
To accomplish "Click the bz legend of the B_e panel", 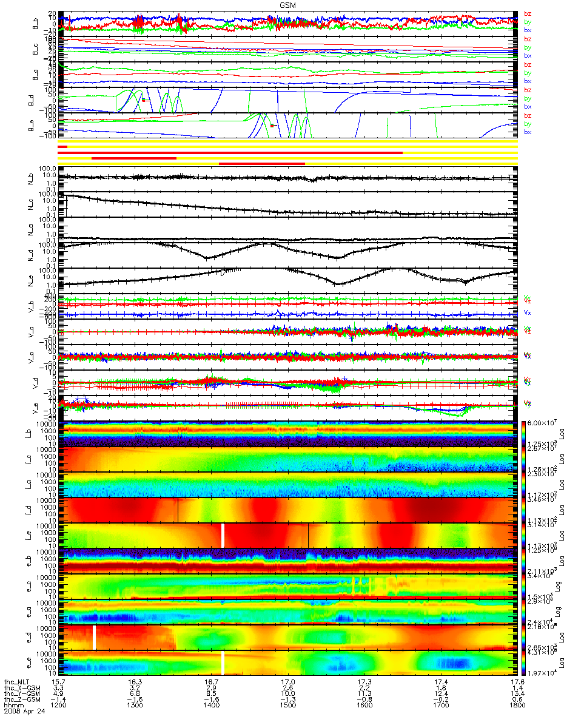I will (528, 115).
